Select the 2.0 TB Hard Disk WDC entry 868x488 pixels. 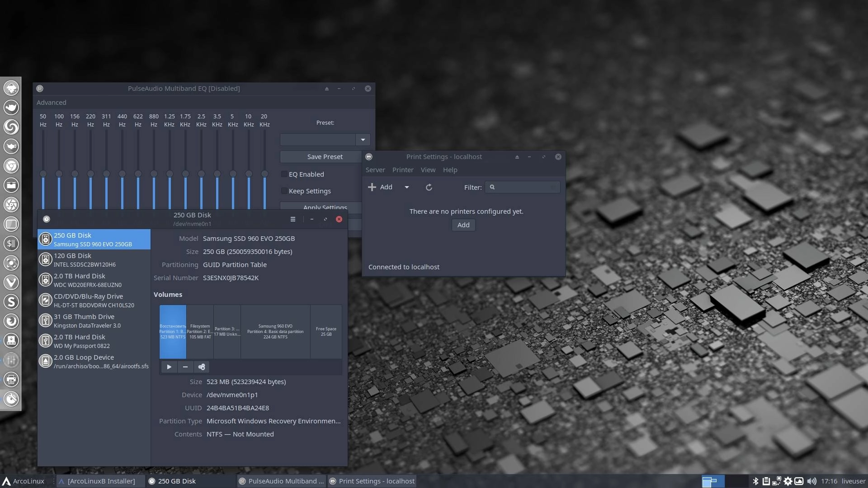pyautogui.click(x=94, y=280)
